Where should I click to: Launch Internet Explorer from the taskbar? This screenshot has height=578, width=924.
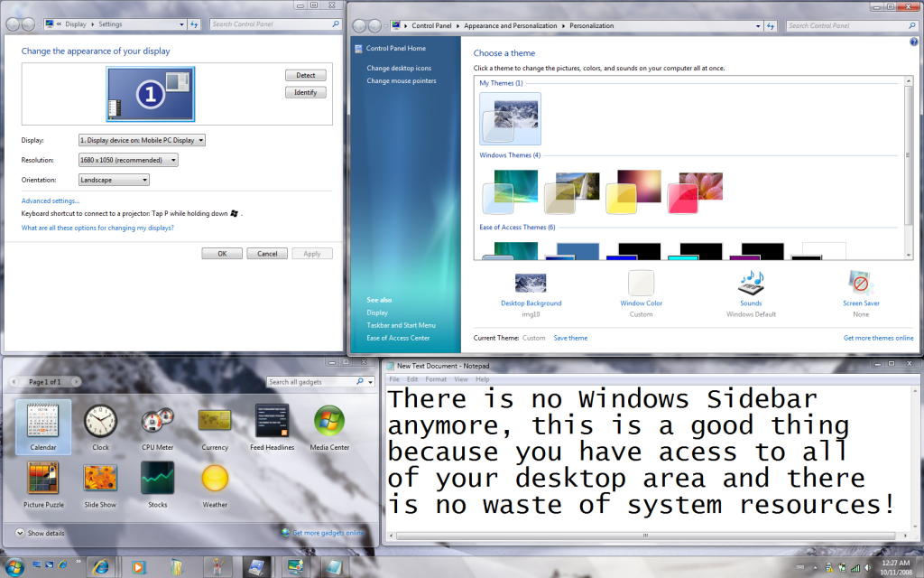[x=101, y=567]
